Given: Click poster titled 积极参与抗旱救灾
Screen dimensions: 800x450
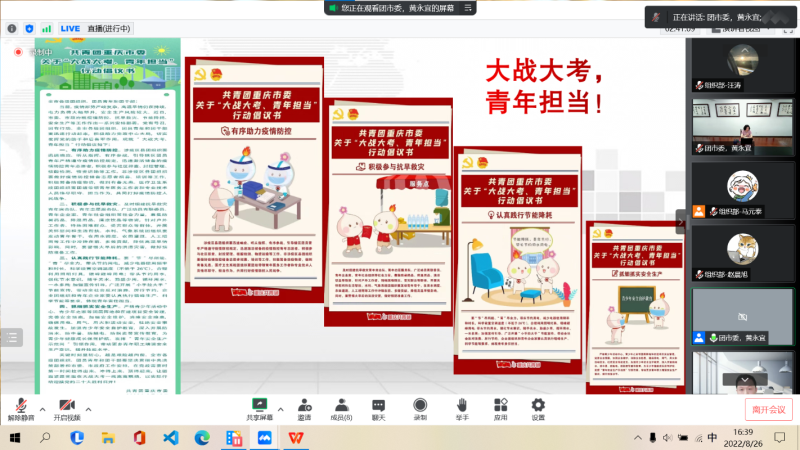Looking at the screenshot, I should [389, 212].
